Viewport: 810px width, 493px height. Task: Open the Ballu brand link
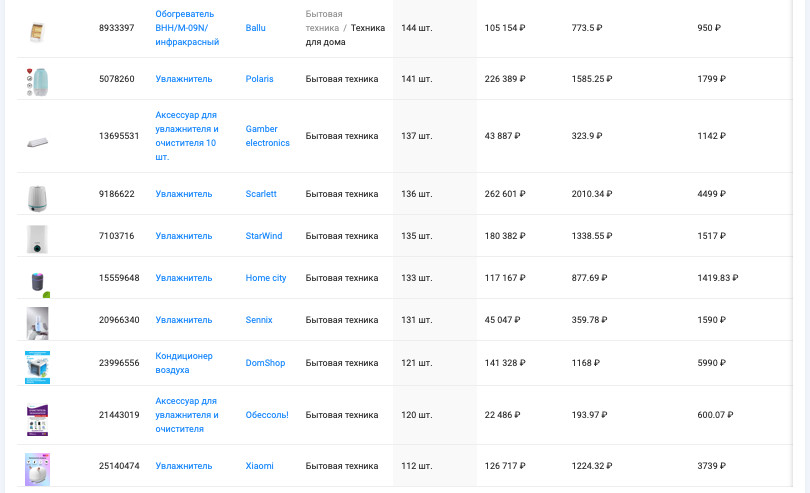coord(255,28)
